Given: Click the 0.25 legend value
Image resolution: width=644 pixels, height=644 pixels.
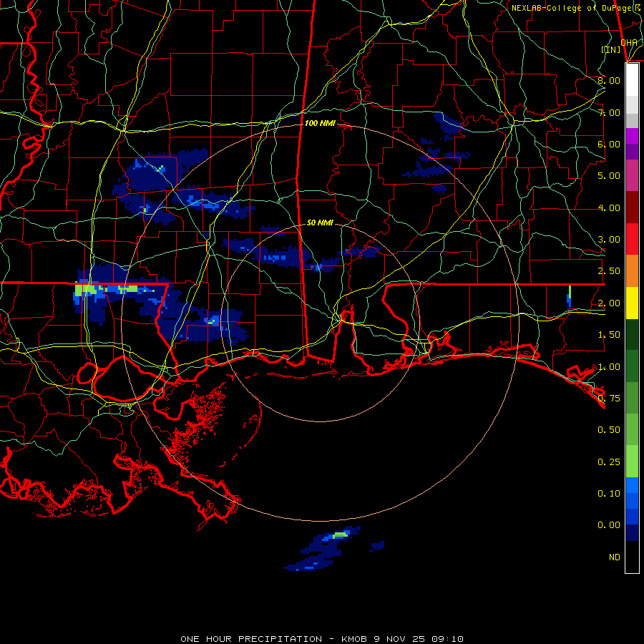Looking at the screenshot, I should click(x=609, y=462).
